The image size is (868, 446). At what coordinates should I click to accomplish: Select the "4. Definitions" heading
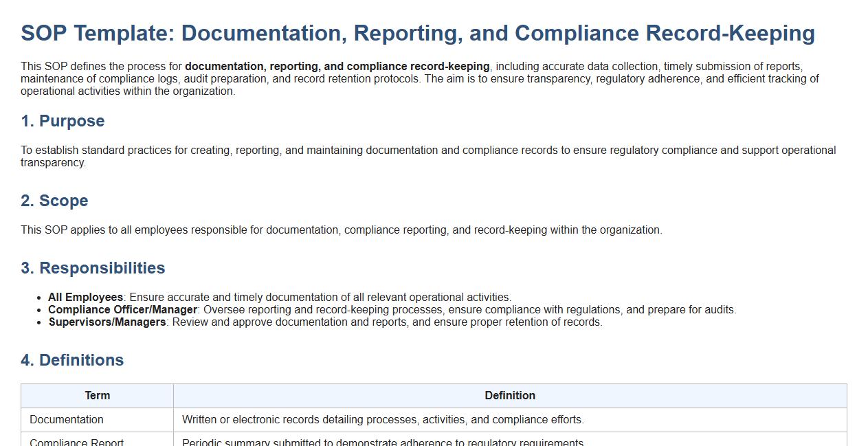[x=72, y=360]
